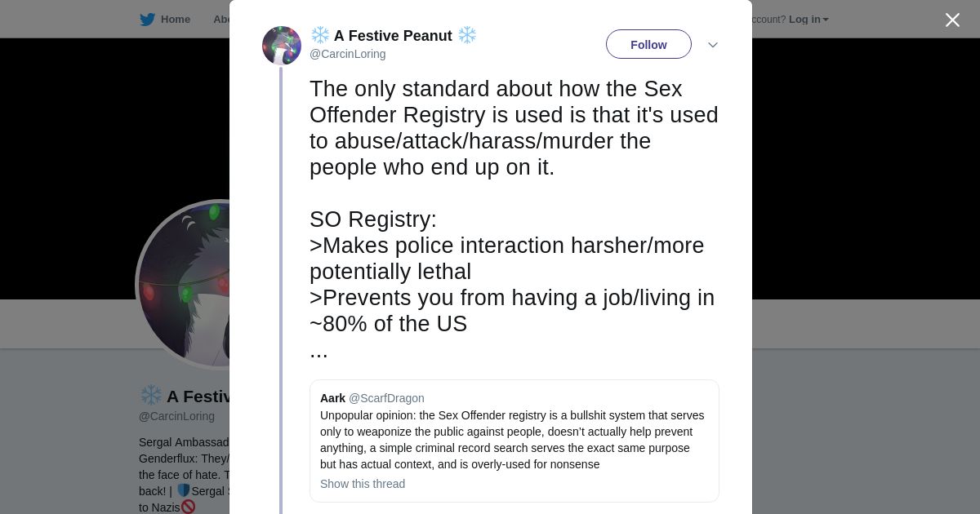Expand the chevron menu beside Follow

[x=712, y=45]
